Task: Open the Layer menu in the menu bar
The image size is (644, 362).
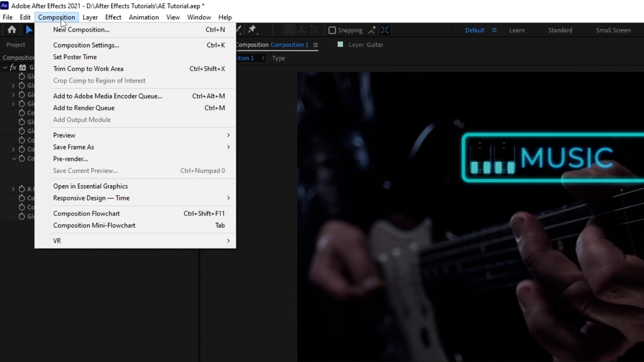Action: (90, 17)
